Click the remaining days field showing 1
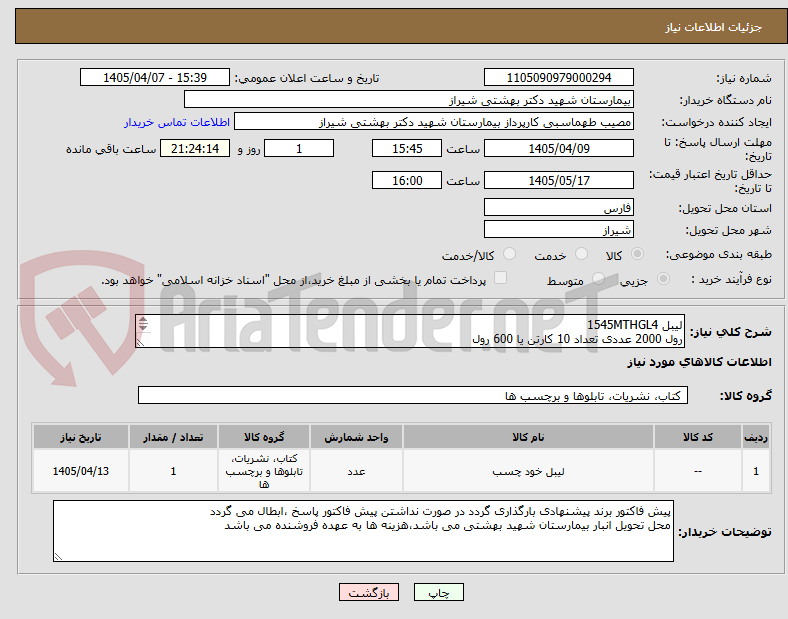The height and width of the screenshot is (619, 788). click(299, 148)
